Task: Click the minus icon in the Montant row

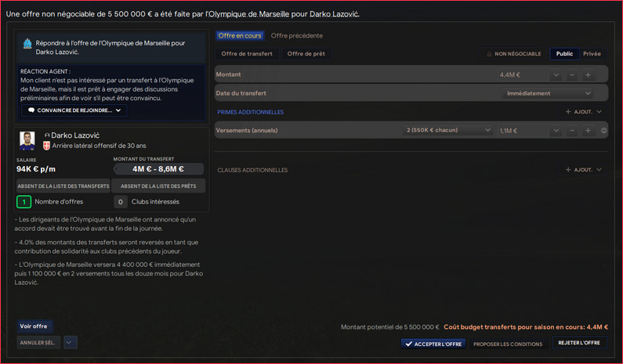Action: click(573, 75)
